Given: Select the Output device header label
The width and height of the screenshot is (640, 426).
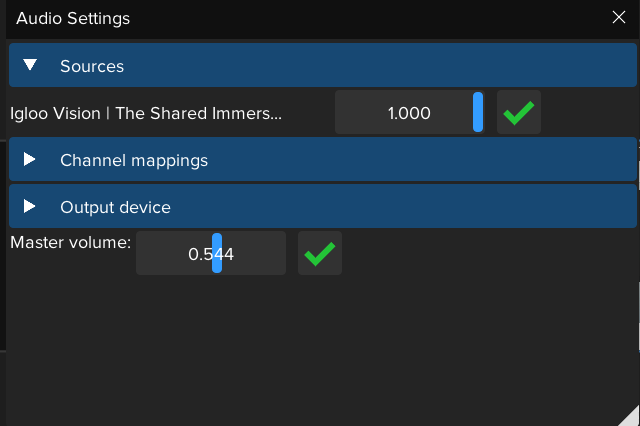Looking at the screenshot, I should click(115, 207).
